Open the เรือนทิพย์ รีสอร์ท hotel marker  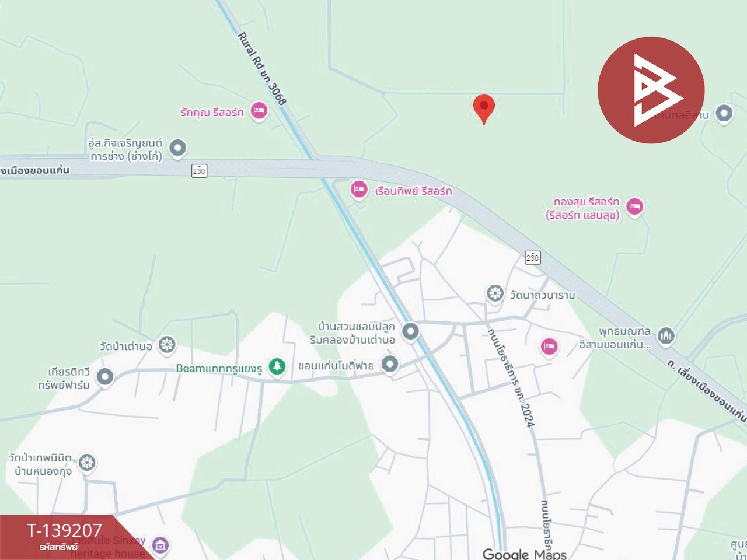(359, 190)
